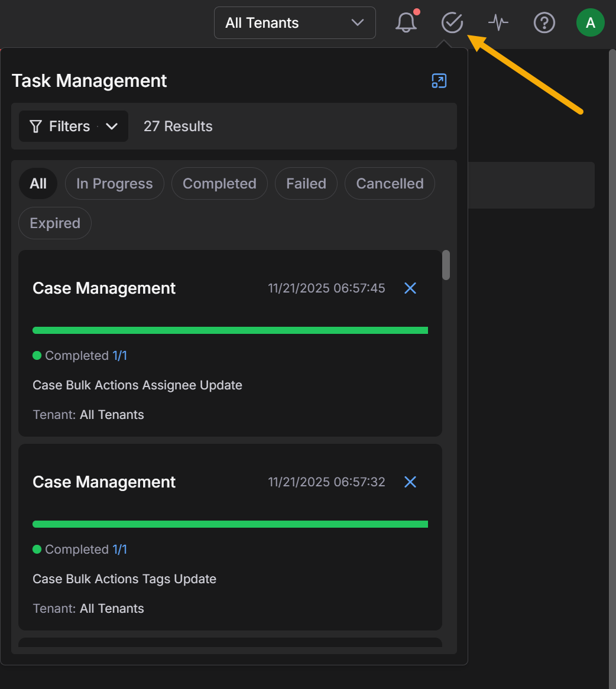Open the help question mark icon

click(x=544, y=23)
